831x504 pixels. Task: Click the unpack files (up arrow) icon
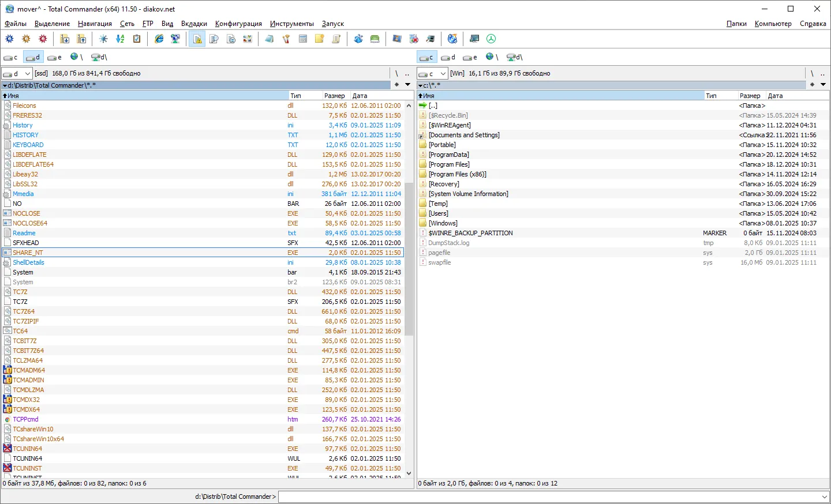point(81,39)
